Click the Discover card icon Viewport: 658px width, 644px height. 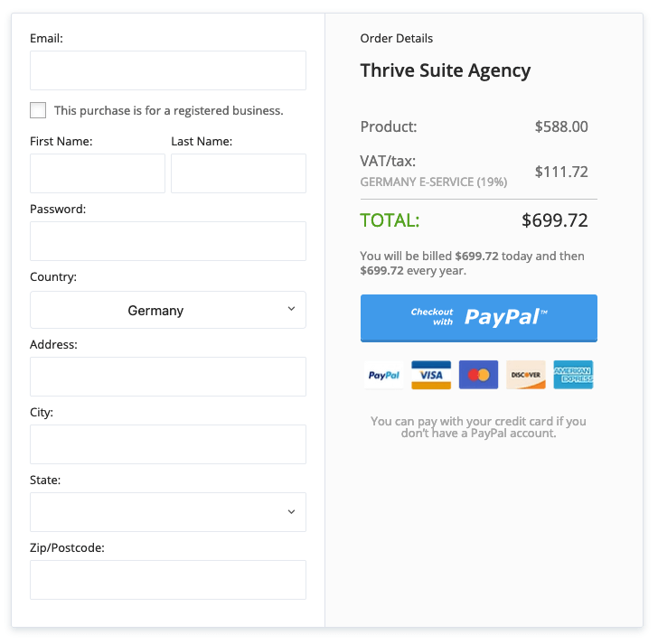[525, 375]
